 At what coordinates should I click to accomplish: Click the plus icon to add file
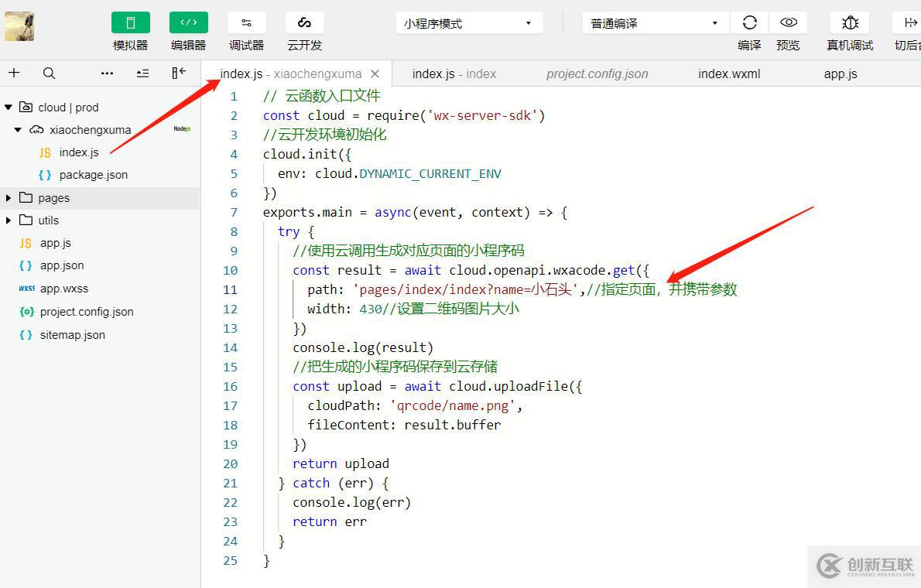[x=14, y=73]
